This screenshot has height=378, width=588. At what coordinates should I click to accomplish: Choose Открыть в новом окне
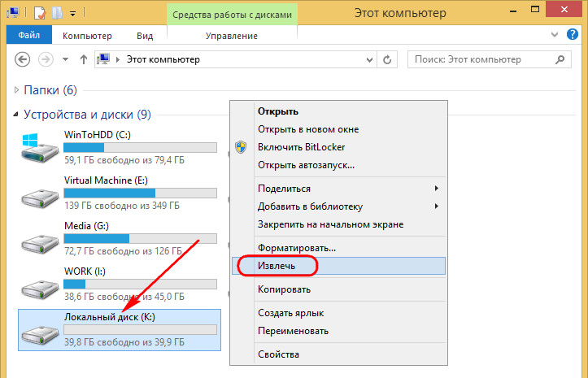338,129
